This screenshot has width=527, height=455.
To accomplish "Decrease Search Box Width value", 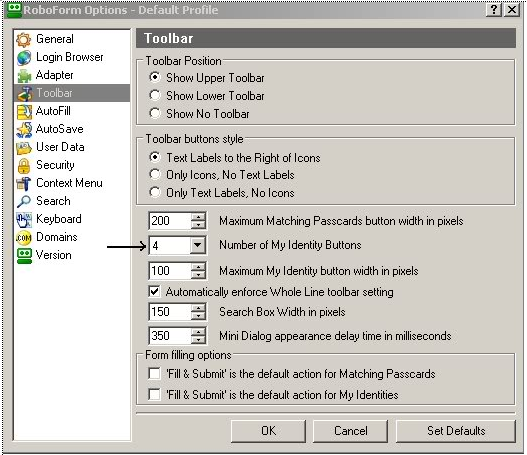I will pyautogui.click(x=198, y=316).
